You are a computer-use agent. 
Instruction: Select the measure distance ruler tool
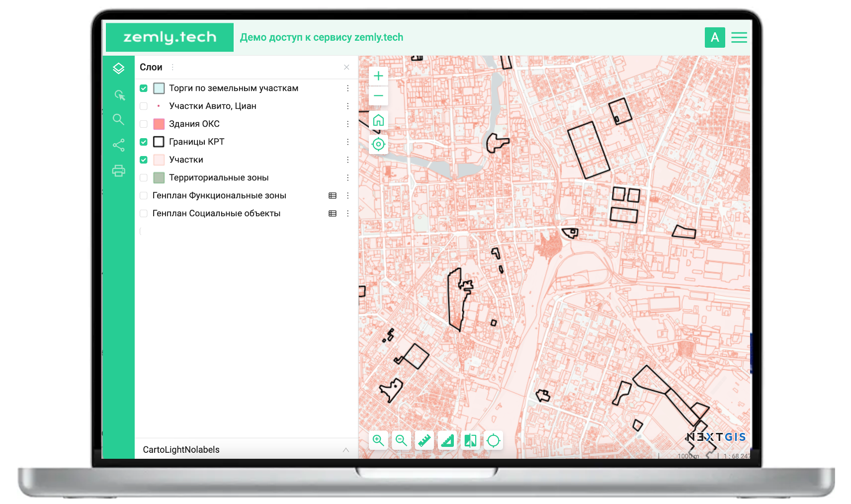424,440
